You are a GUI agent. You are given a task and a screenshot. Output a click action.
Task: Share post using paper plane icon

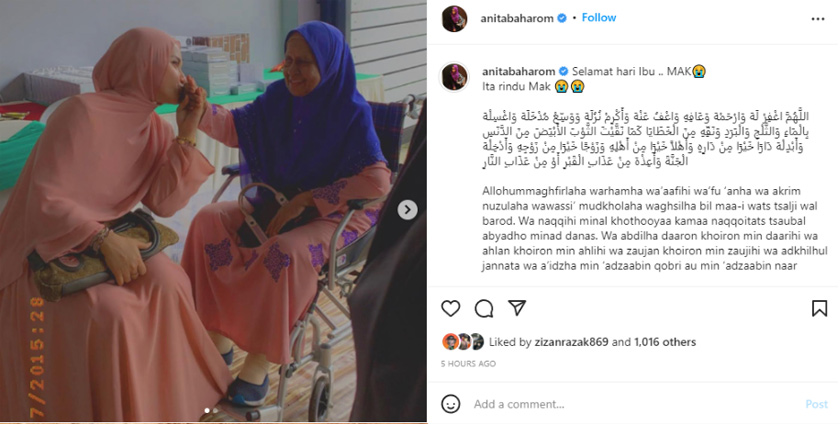(x=516, y=308)
